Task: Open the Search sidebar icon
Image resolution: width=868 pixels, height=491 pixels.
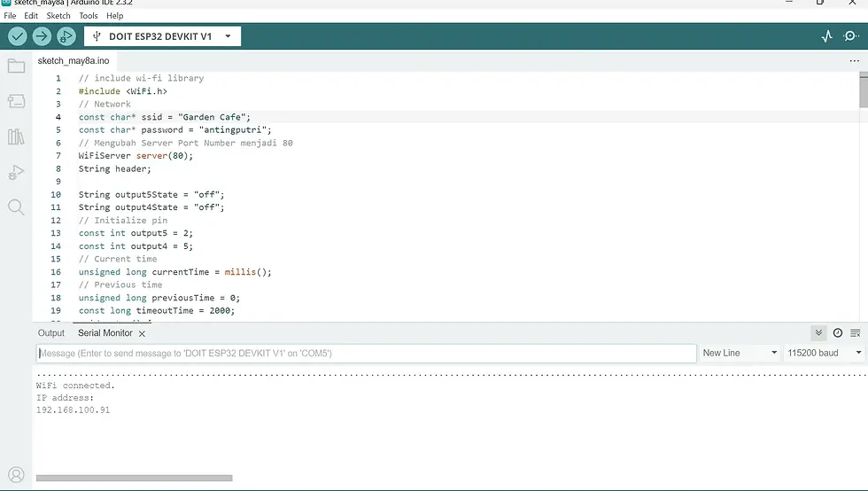Action: 16,207
